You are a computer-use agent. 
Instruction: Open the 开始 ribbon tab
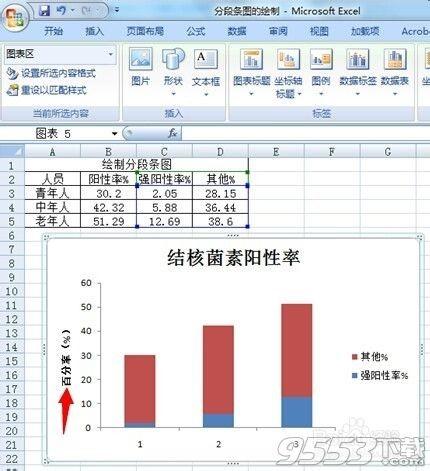pyautogui.click(x=53, y=31)
